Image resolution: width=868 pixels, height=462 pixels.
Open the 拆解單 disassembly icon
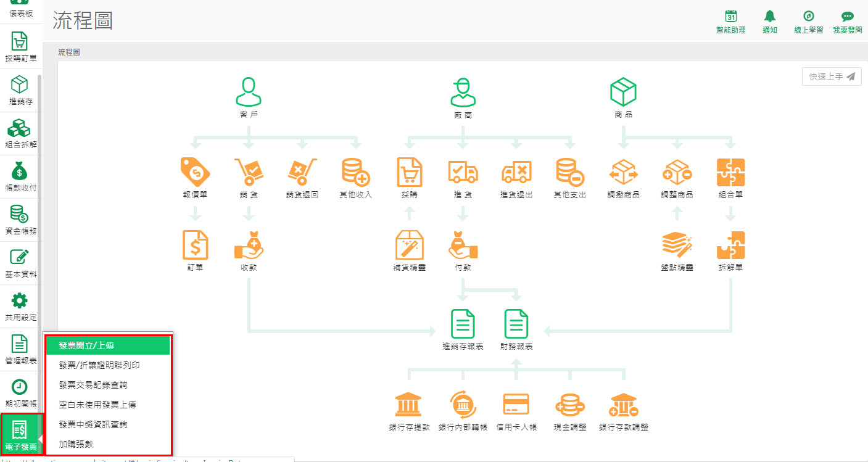[731, 245]
